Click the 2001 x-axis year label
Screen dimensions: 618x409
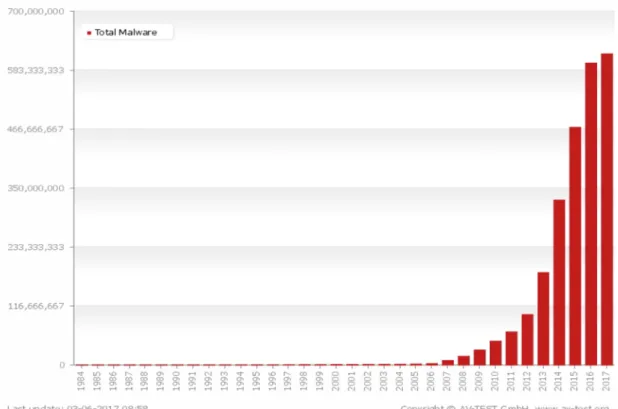click(x=352, y=381)
